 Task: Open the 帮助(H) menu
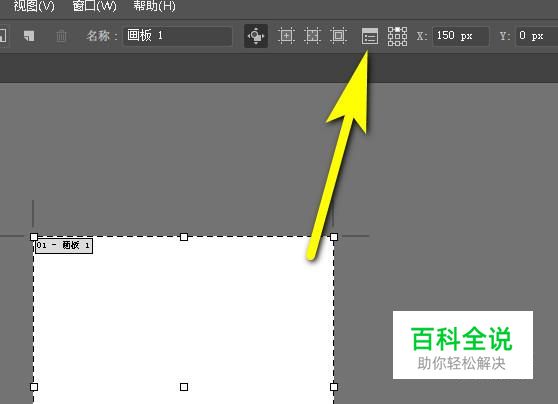(x=154, y=6)
